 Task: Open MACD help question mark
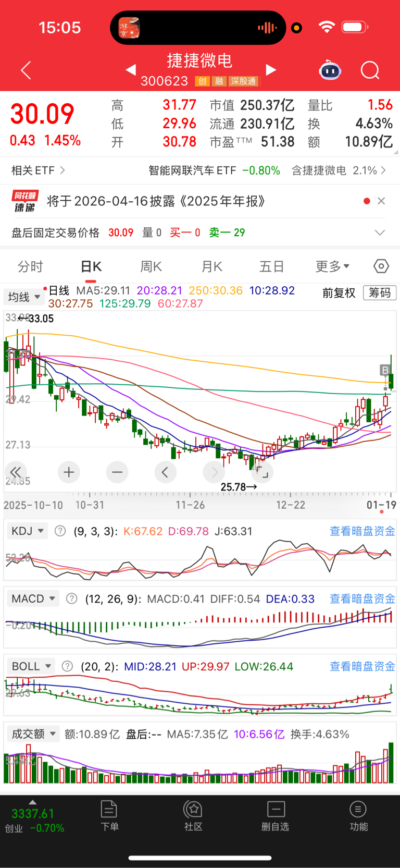coord(72,598)
